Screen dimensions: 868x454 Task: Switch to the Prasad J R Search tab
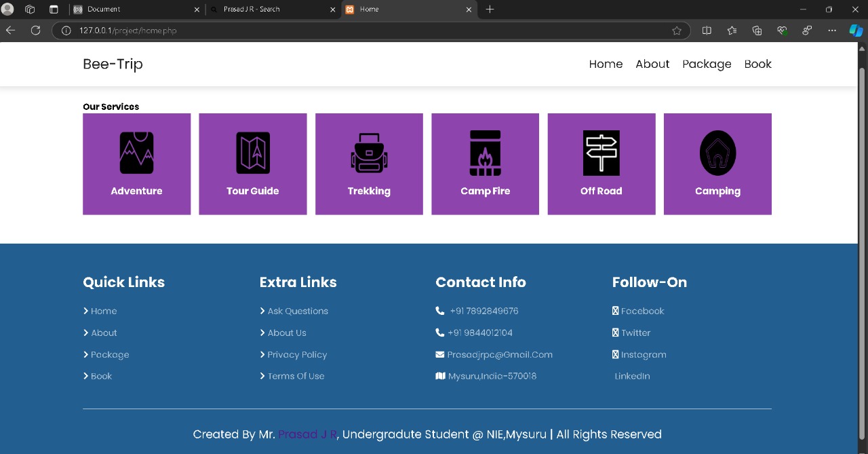271,10
